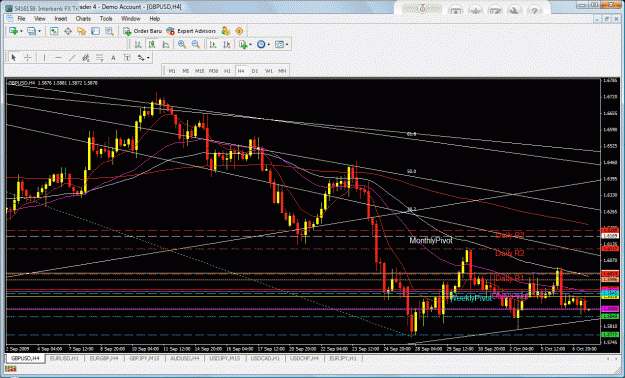Select the trendline drawing tool
Viewport: 625px width, 378px height.
pos(72,58)
